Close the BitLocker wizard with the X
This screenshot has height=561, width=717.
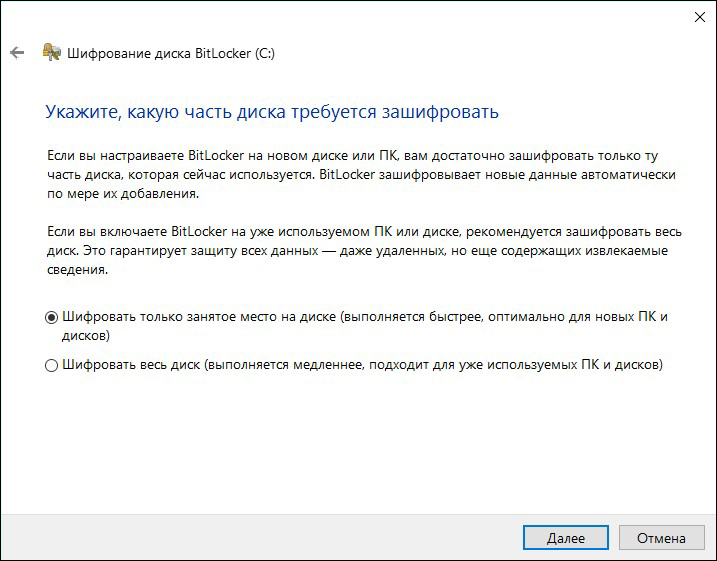(x=700, y=17)
